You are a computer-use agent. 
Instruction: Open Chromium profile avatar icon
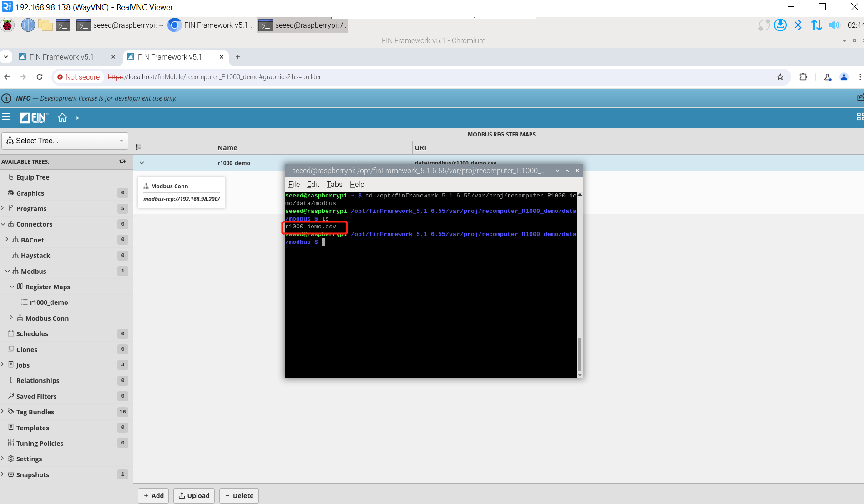[x=844, y=77]
